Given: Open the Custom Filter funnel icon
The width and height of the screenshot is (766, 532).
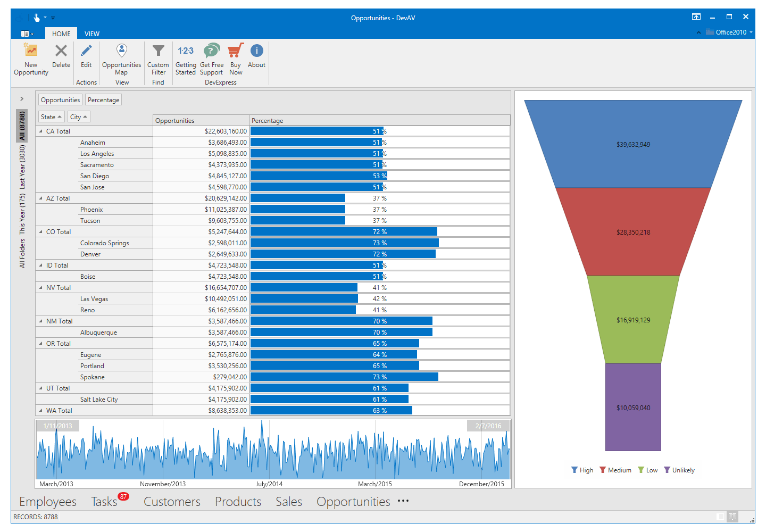Looking at the screenshot, I should tap(158, 51).
